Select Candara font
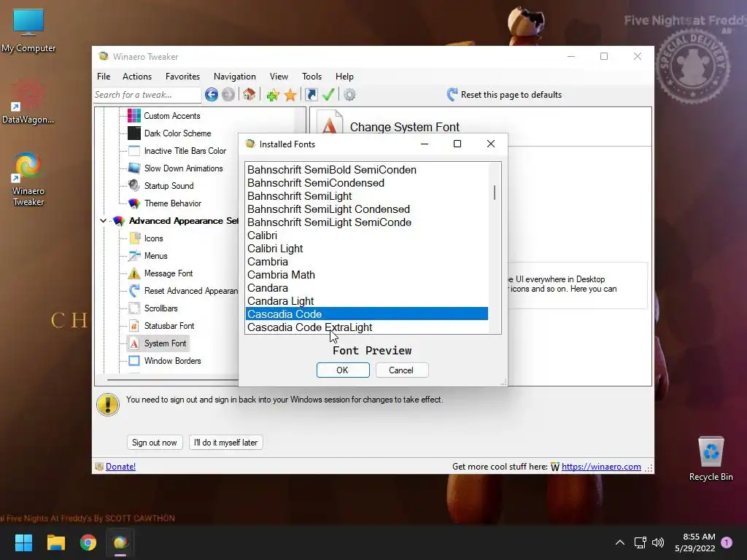 tap(366, 288)
